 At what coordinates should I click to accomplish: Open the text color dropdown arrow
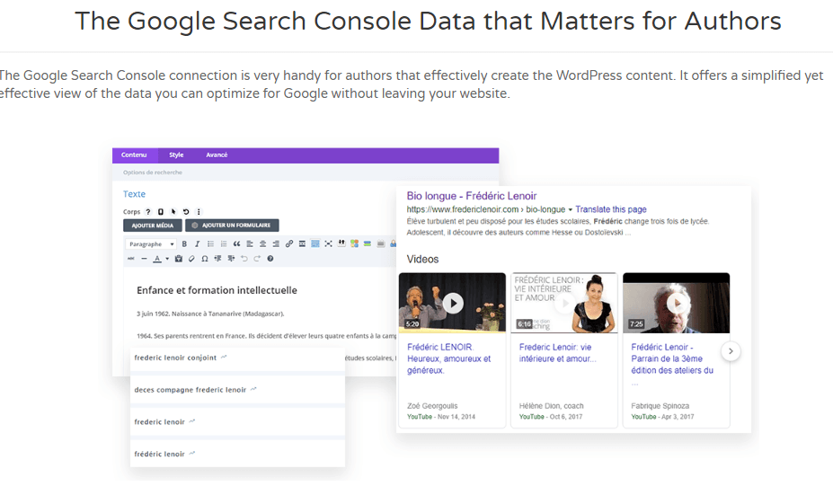tap(167, 259)
